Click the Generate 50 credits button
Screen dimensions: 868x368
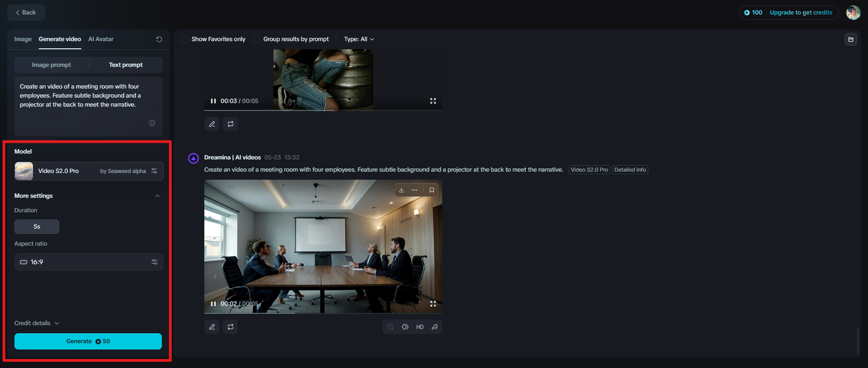88,341
